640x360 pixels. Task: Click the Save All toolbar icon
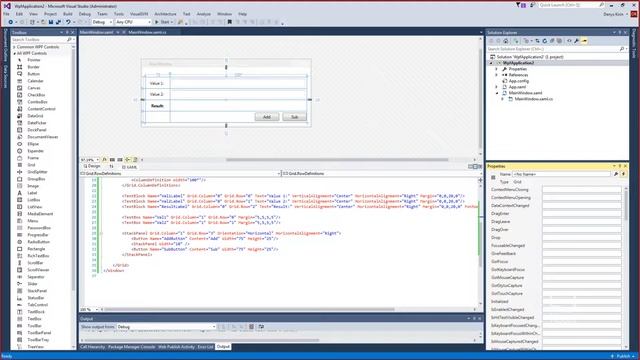pyautogui.click(x=58, y=22)
